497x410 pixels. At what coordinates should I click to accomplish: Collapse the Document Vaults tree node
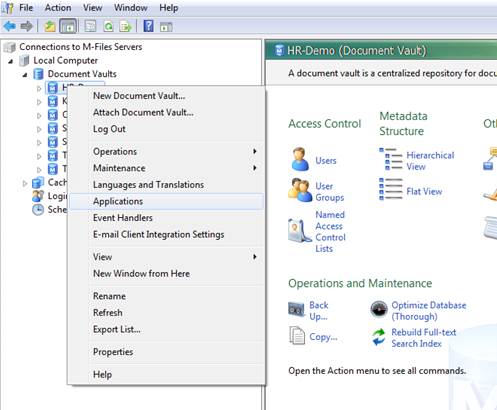point(25,75)
